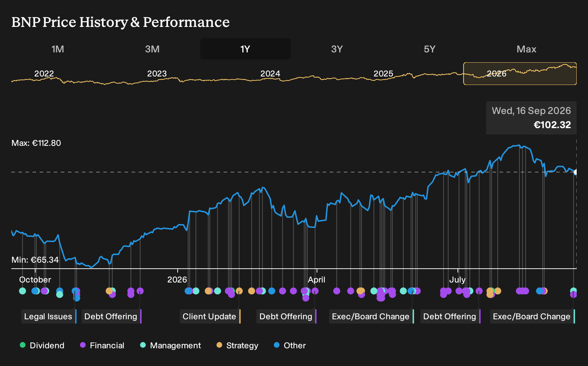Open the Debt Offering label near April
This screenshot has width=588, height=366.
[287, 316]
